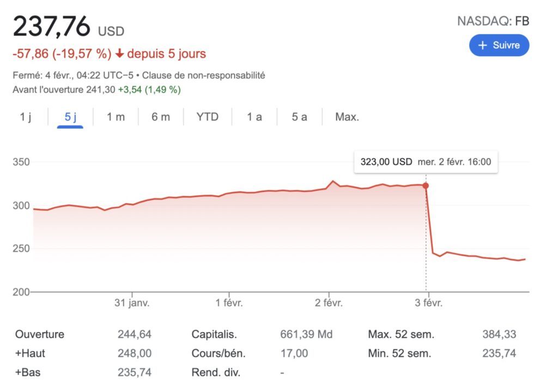The height and width of the screenshot is (392, 558).
Task: Click the 31 janv. axis label
Action: click(x=132, y=303)
